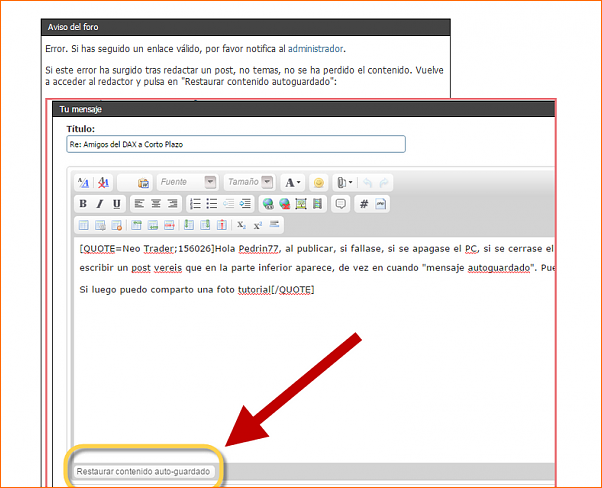Click the insert link globe icon
Screen dimensions: 602x488
[268, 203]
